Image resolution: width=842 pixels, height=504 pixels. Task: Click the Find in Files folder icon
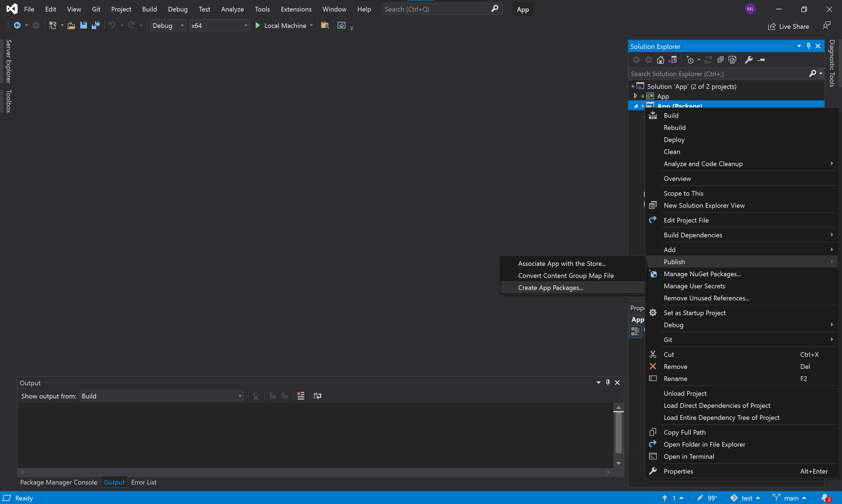(x=325, y=25)
